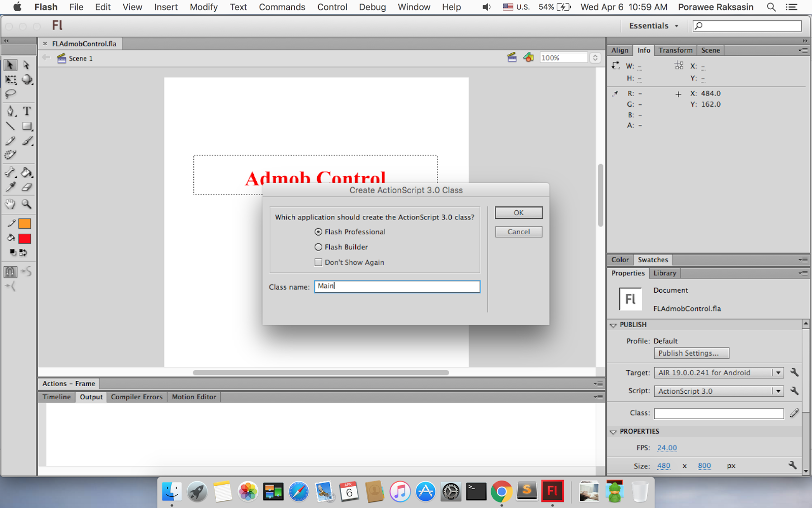Select the Rectangle tool
Screen dimensions: 812x508
coord(27,126)
